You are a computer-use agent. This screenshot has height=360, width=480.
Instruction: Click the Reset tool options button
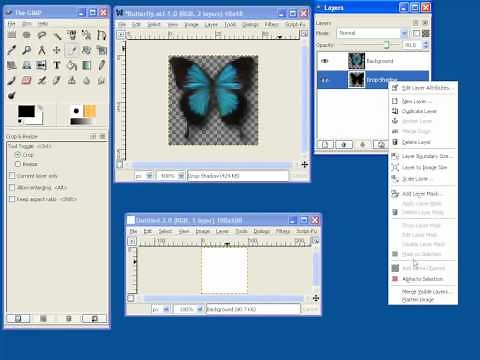click(95, 319)
